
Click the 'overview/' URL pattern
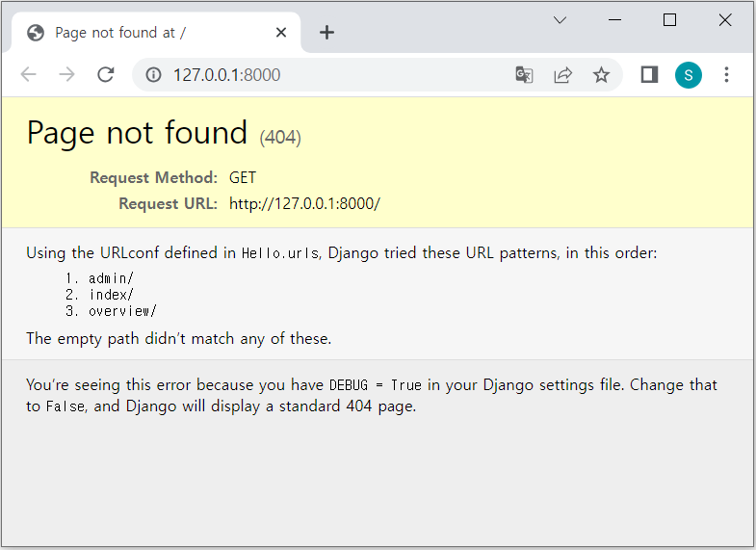coord(122,311)
